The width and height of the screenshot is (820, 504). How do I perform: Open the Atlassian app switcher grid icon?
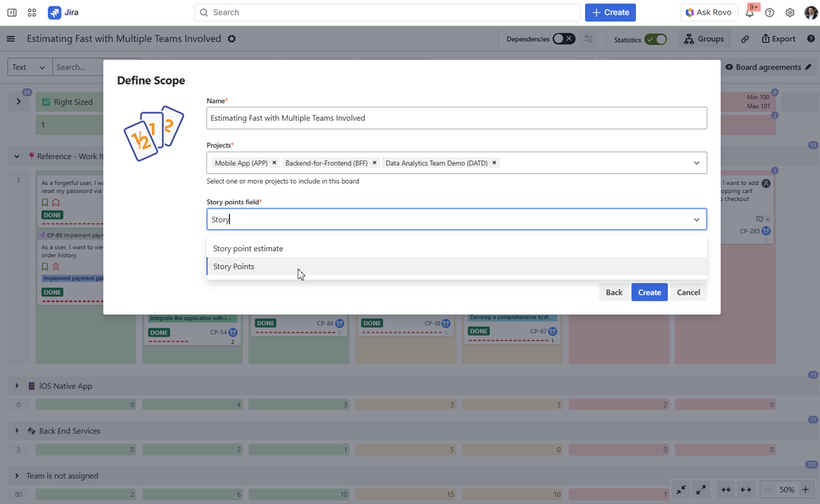point(31,12)
